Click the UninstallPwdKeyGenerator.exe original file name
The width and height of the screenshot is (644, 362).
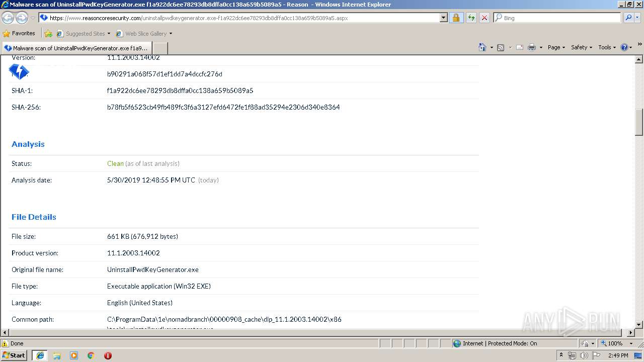153,269
